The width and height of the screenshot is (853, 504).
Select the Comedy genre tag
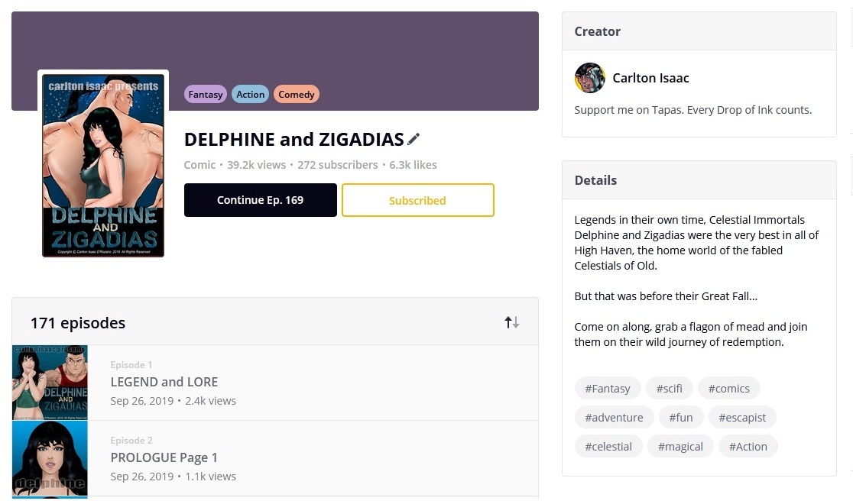pos(296,95)
